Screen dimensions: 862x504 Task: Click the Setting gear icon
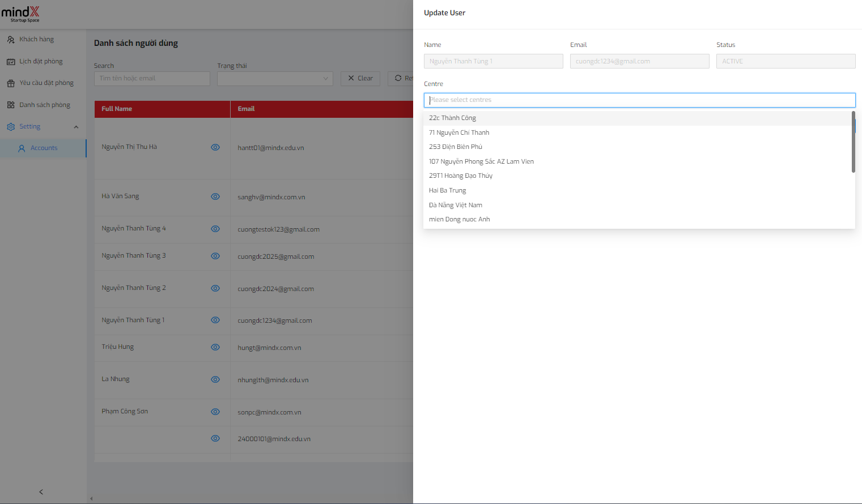click(x=11, y=127)
